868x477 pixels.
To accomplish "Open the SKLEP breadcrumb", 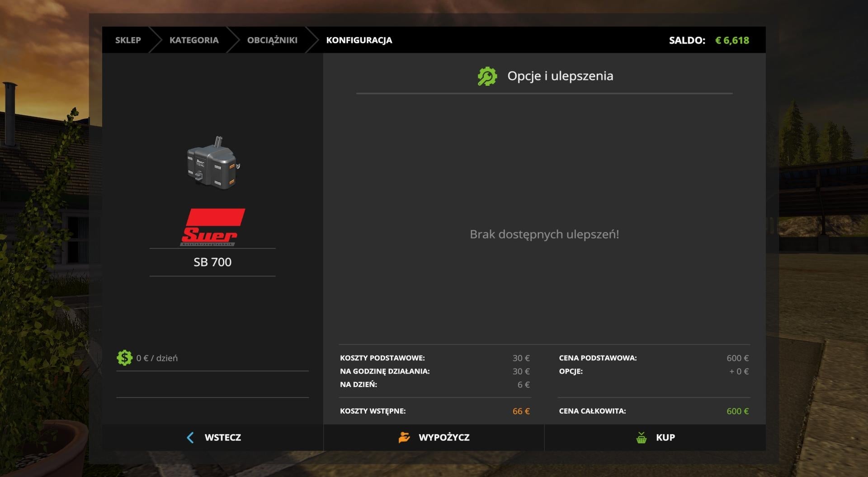I will point(128,40).
